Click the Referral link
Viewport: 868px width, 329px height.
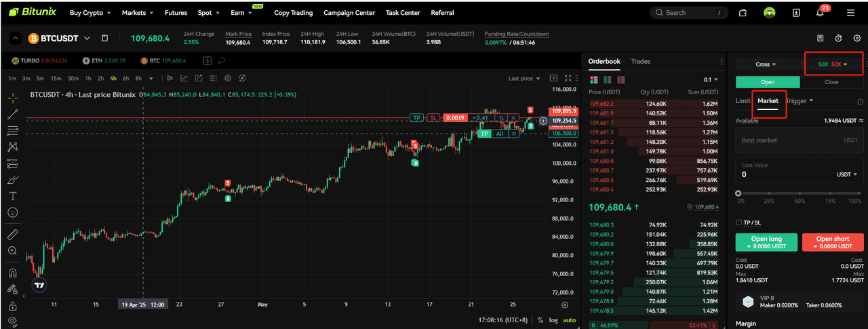tap(442, 13)
